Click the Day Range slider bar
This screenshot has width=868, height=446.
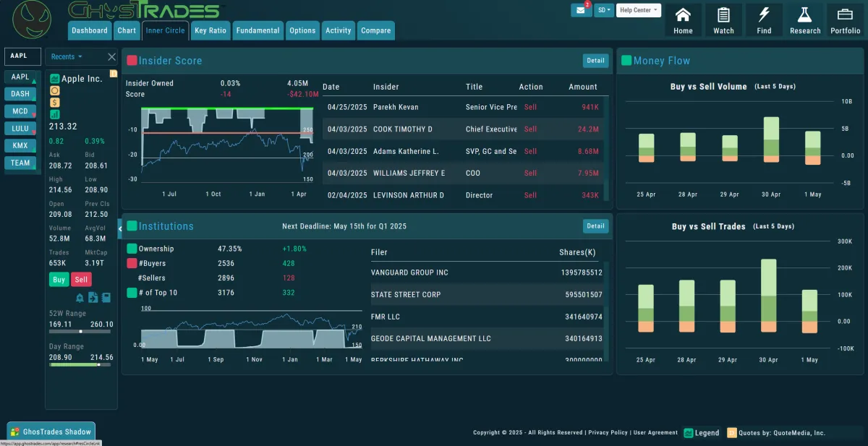[x=81, y=364]
